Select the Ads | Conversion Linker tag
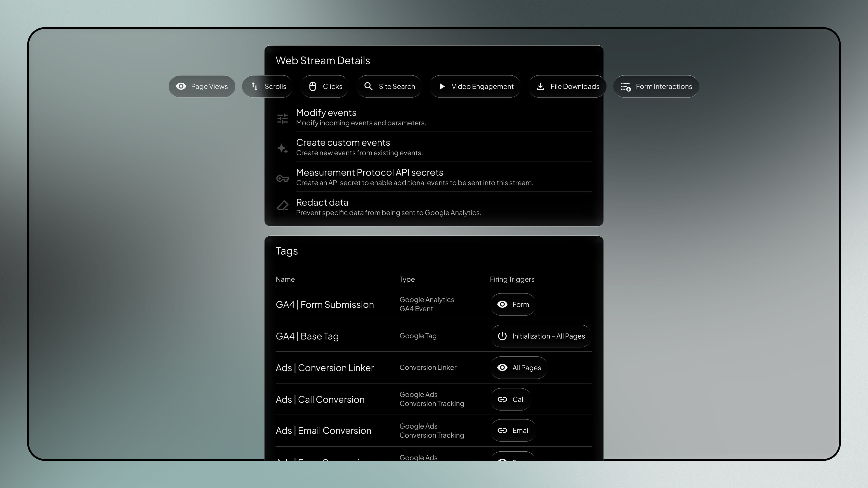 [x=325, y=368]
